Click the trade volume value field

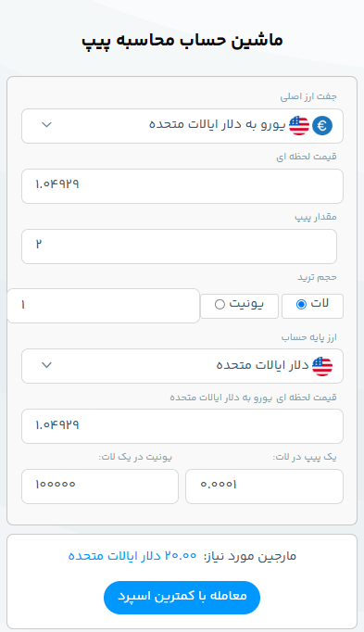pos(103,306)
